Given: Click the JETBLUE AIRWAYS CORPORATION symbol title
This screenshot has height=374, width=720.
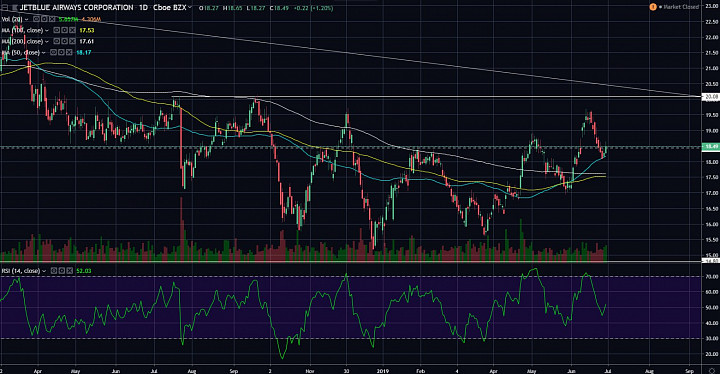Looking at the screenshot, I should click(x=76, y=8).
